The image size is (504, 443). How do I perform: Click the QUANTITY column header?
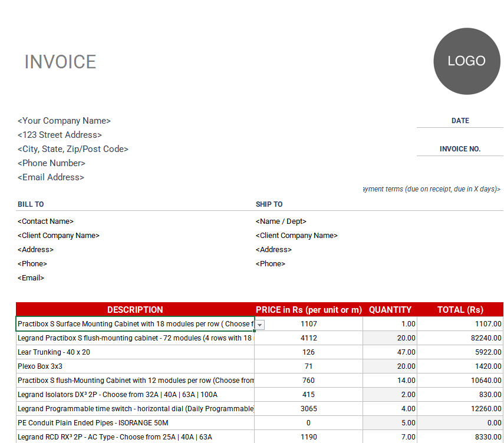[x=390, y=310]
